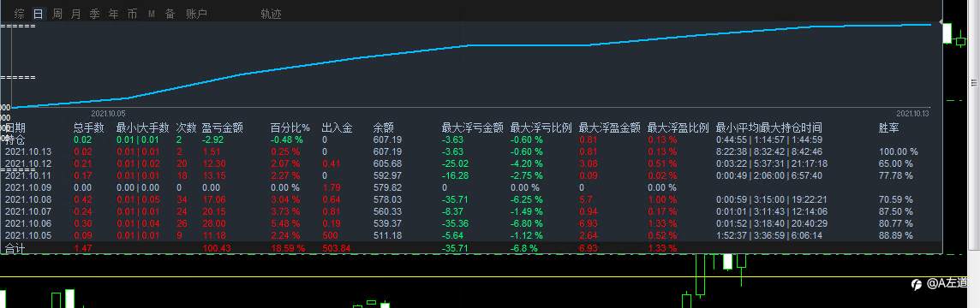The height and width of the screenshot is (308, 980).
Task: Click the 2021.10.13 chart axis date label
Action: (913, 114)
